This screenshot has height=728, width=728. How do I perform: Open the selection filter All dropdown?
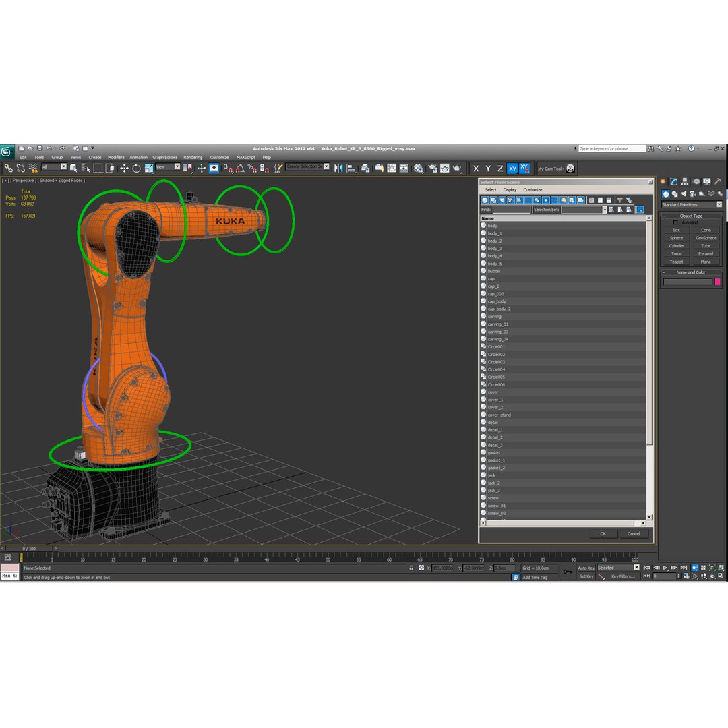tap(54, 166)
